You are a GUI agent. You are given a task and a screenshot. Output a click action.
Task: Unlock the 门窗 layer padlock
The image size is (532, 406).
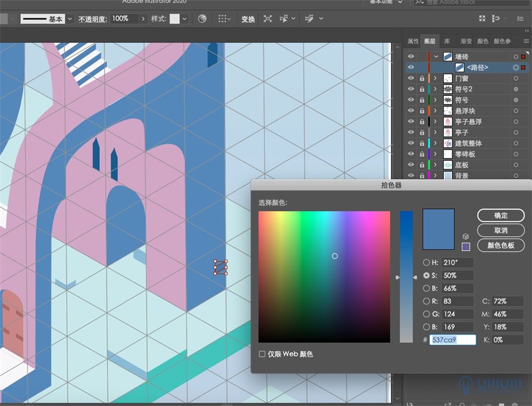421,78
